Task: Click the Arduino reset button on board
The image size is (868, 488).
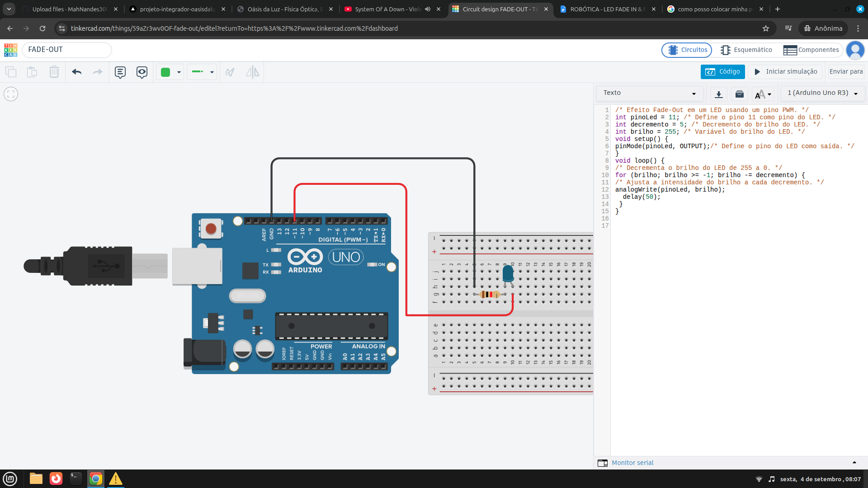Action: click(211, 229)
